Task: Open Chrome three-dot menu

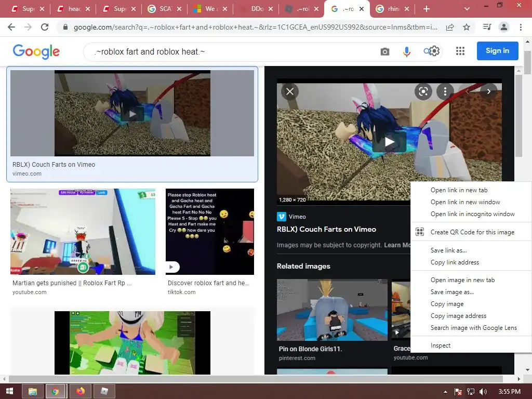Action: (x=521, y=27)
